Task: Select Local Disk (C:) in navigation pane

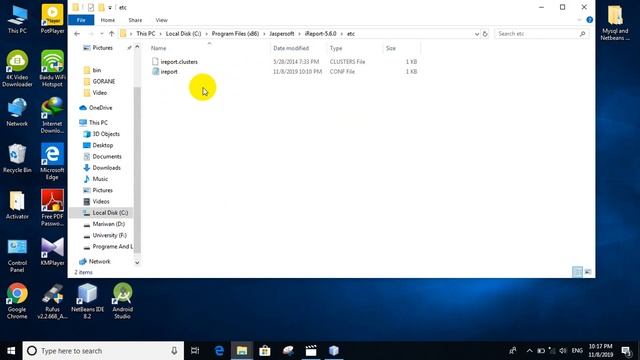Action: pos(110,213)
